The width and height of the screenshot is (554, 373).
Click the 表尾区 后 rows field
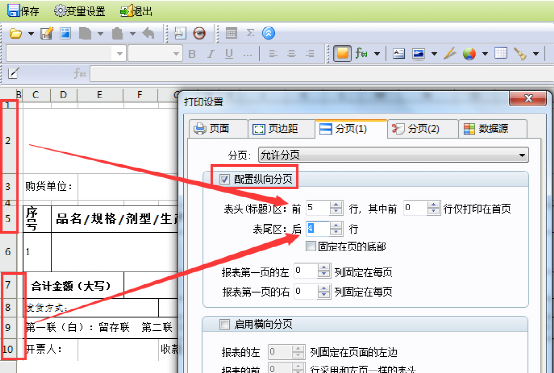318,229
